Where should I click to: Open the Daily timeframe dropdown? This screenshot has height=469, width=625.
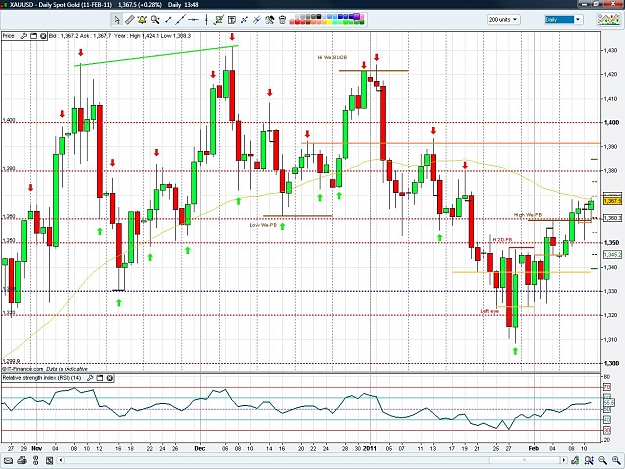coord(578,19)
